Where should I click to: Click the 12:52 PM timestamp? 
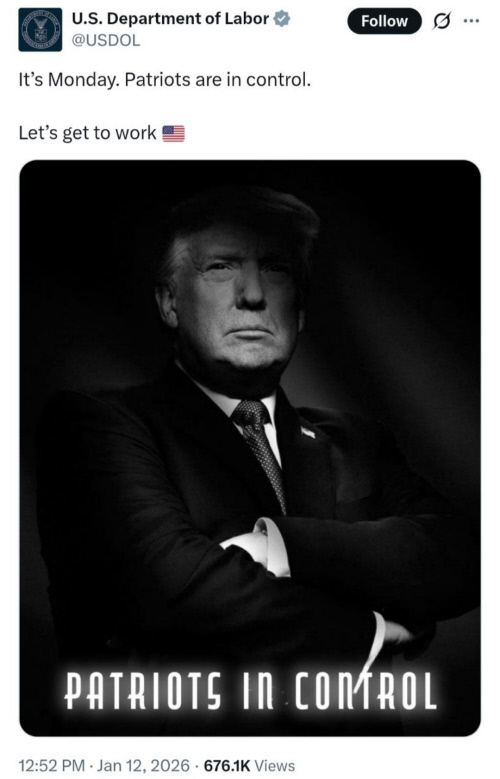point(52,765)
